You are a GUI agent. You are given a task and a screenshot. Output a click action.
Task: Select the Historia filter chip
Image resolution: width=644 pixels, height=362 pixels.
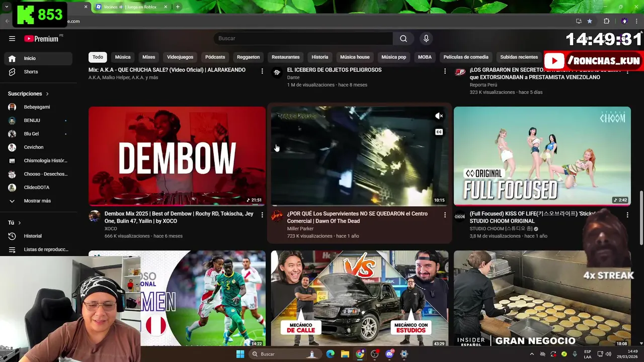(319, 57)
